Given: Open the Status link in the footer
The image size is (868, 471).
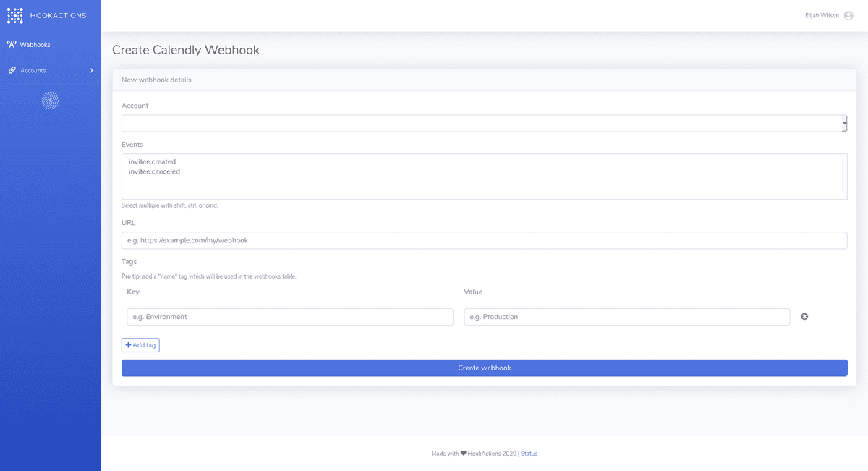Looking at the screenshot, I should [529, 453].
